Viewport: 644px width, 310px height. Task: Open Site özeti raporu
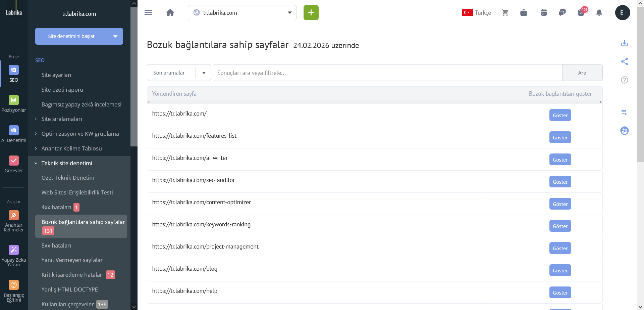coord(62,90)
